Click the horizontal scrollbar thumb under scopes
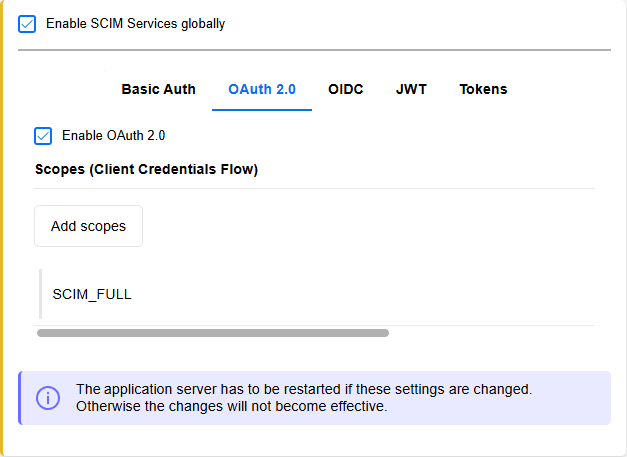 (x=212, y=333)
